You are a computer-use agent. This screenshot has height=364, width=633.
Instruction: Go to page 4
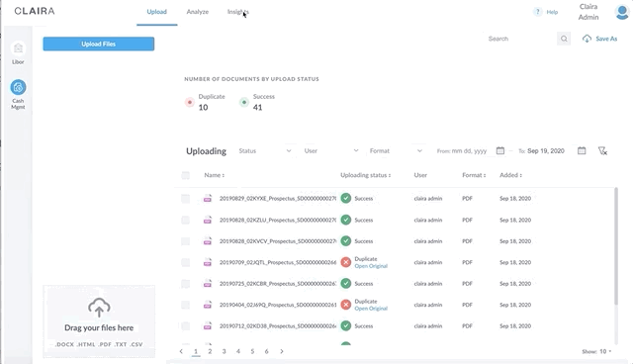238,351
